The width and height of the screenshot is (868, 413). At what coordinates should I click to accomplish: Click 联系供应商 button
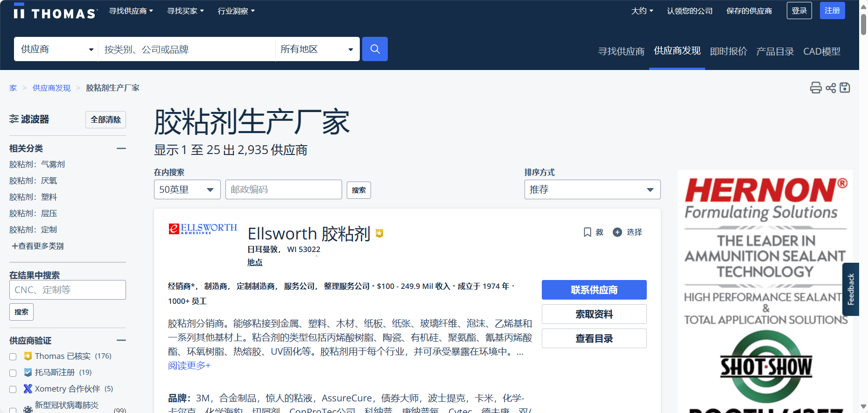(x=594, y=290)
